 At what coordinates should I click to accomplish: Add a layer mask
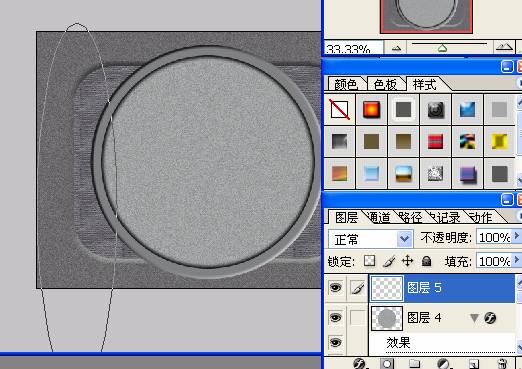pos(387,364)
